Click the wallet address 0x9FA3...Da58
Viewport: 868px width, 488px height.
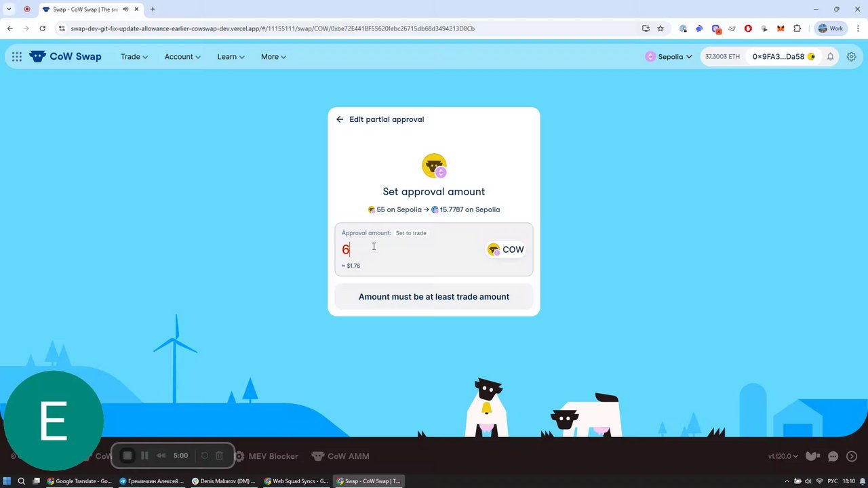coord(784,57)
